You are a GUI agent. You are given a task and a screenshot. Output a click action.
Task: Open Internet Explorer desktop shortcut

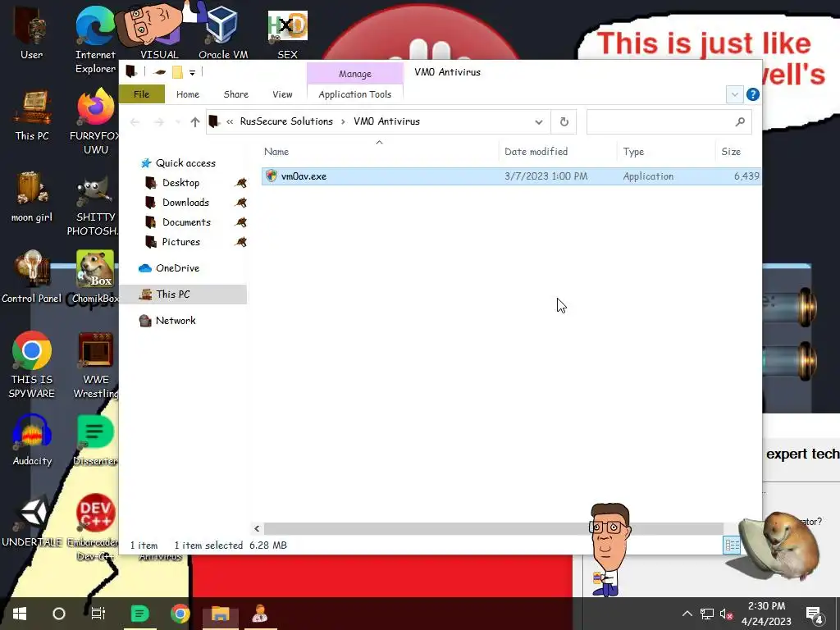point(95,39)
